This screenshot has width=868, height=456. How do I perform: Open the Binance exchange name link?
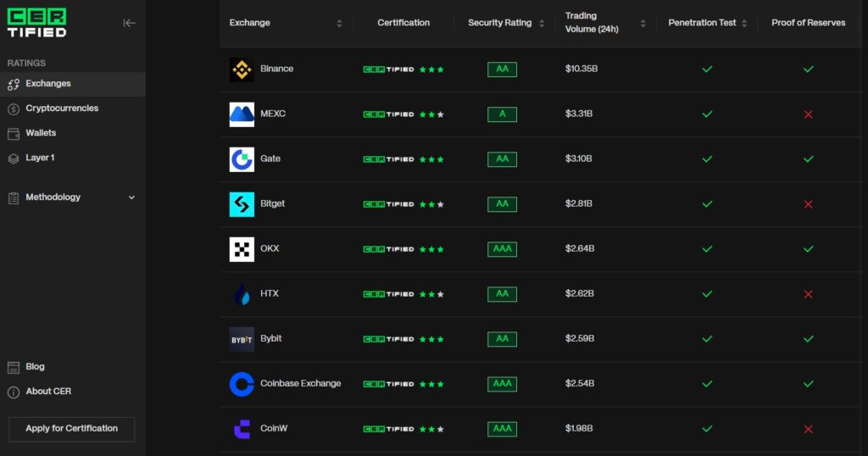pyautogui.click(x=277, y=69)
